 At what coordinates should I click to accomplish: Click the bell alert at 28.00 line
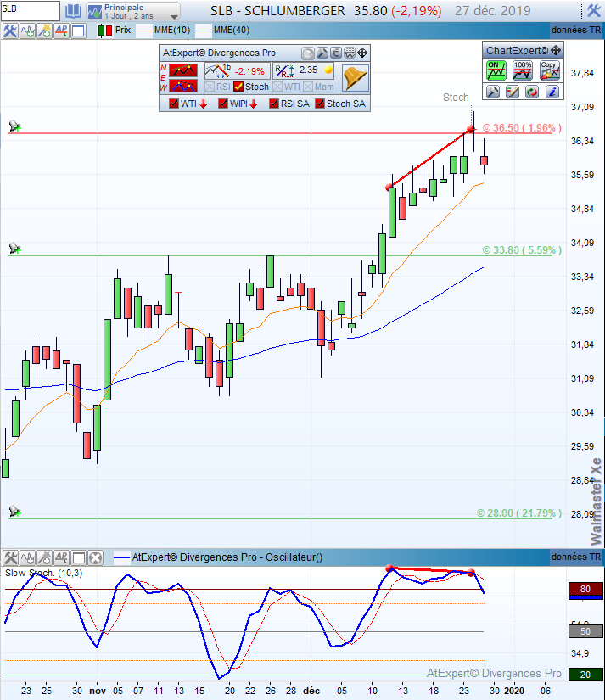(14, 511)
